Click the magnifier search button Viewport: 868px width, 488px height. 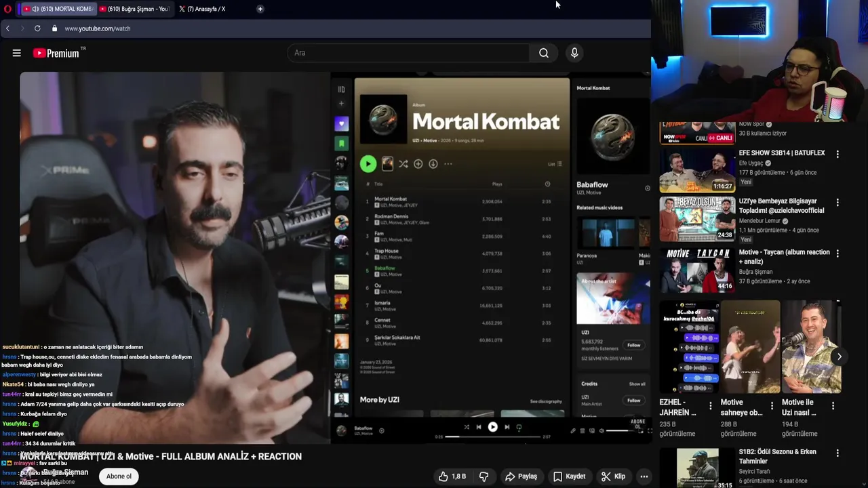pyautogui.click(x=544, y=53)
